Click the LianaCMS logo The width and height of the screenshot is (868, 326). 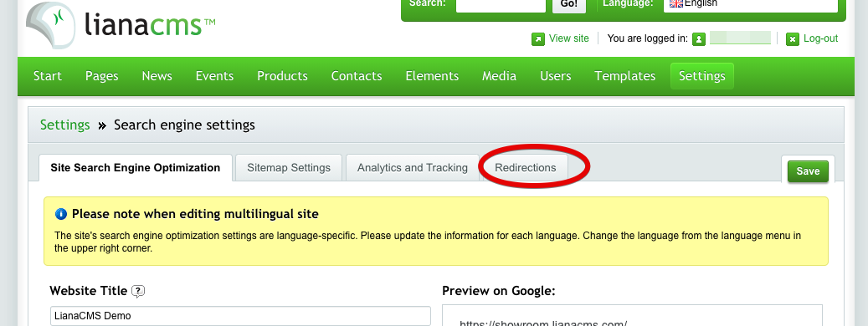click(121, 25)
